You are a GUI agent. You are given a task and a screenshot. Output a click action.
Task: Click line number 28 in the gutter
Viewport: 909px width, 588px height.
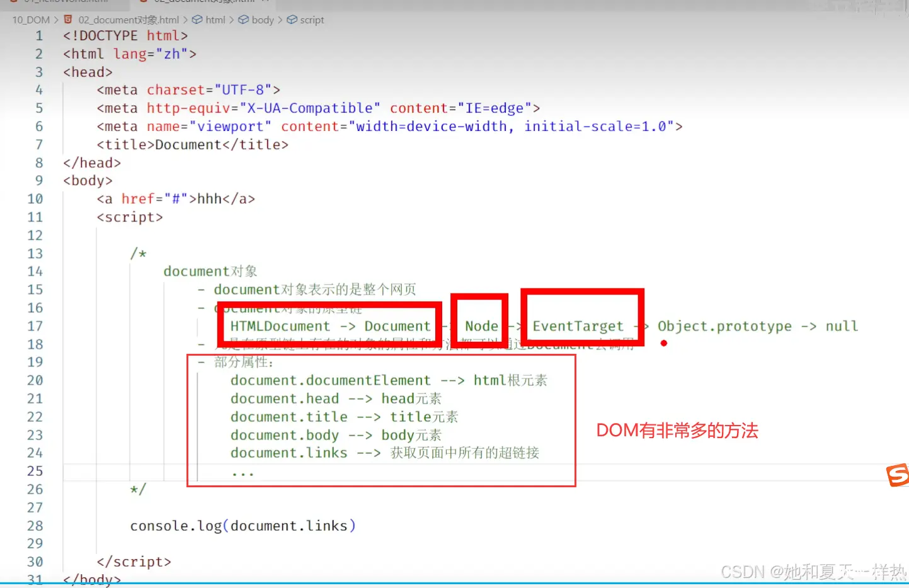pos(35,526)
